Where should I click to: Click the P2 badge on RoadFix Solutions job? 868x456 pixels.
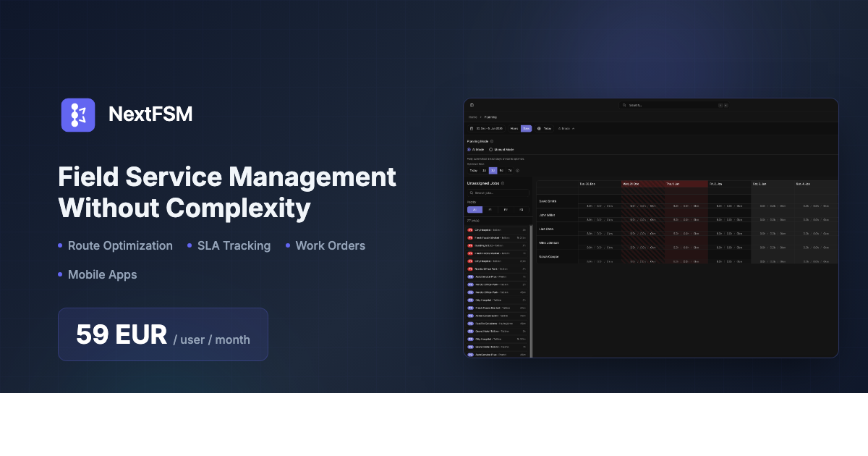point(470,324)
